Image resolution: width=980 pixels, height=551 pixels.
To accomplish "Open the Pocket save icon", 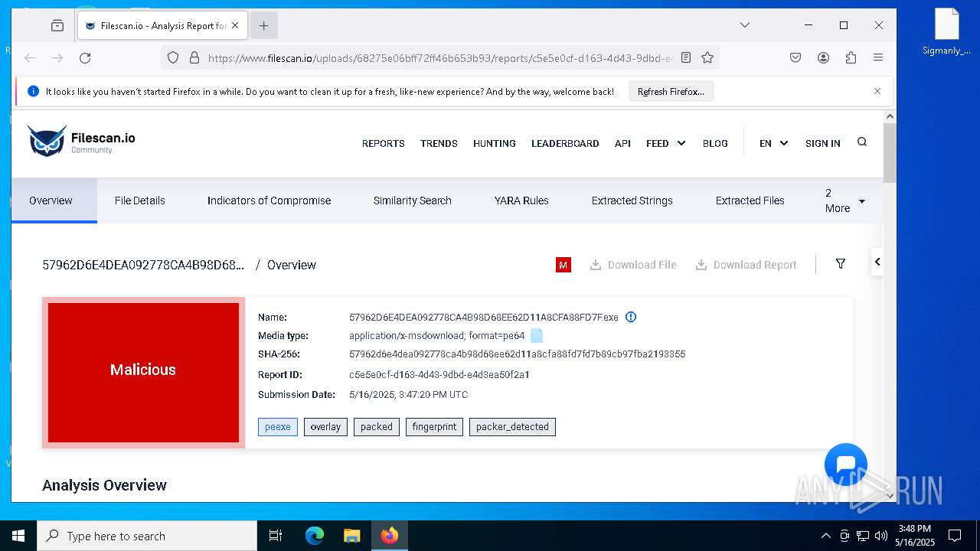I will (795, 57).
